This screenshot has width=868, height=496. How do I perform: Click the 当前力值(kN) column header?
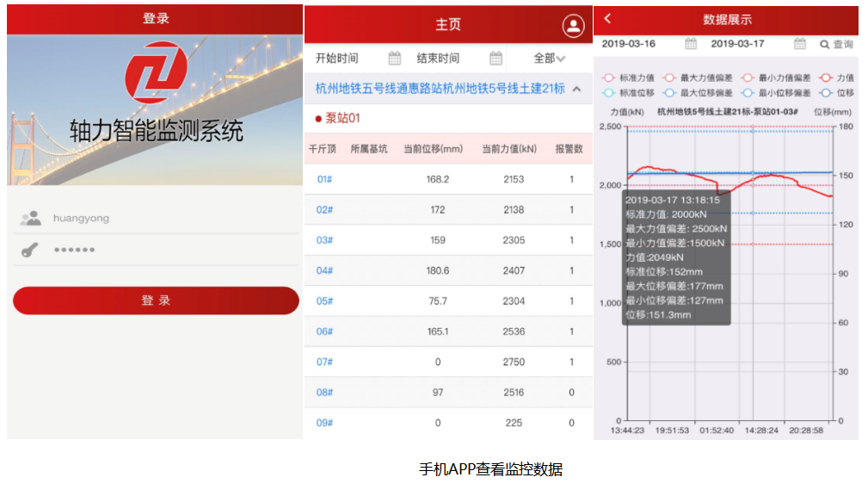[x=509, y=149]
